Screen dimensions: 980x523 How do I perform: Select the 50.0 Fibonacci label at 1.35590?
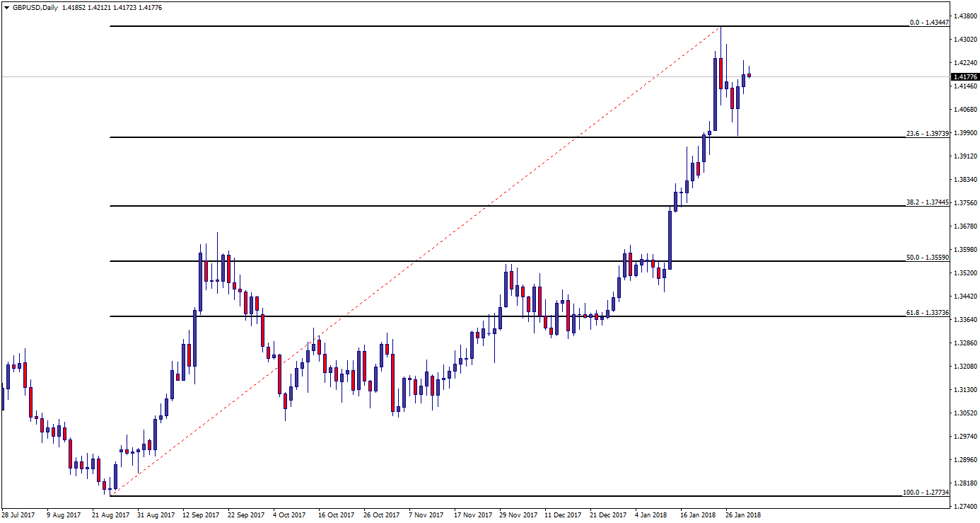click(927, 257)
